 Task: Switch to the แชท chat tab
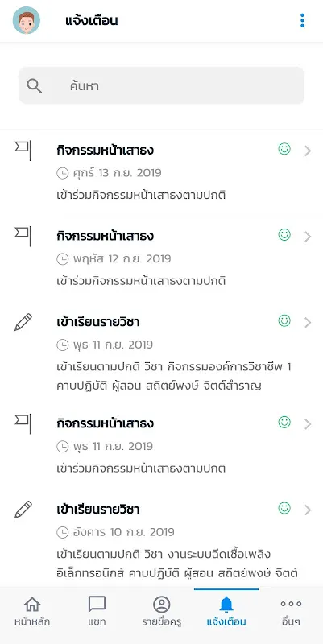[97, 612]
